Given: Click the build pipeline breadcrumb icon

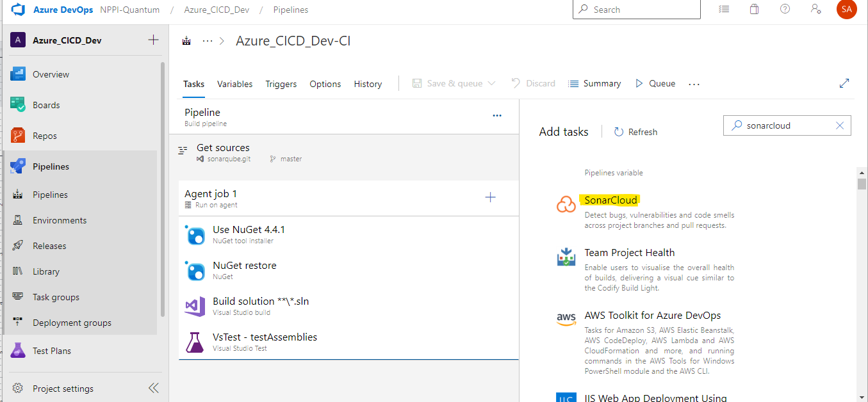Looking at the screenshot, I should pos(186,41).
